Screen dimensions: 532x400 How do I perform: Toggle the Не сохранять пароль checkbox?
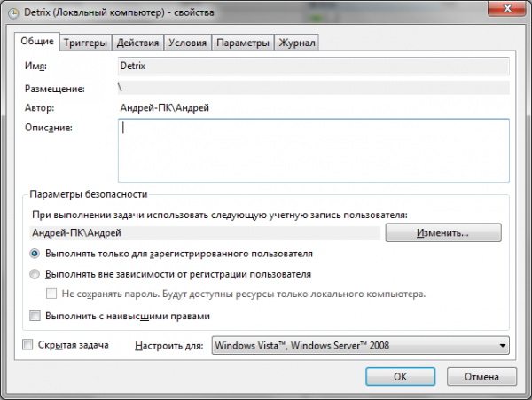point(51,294)
